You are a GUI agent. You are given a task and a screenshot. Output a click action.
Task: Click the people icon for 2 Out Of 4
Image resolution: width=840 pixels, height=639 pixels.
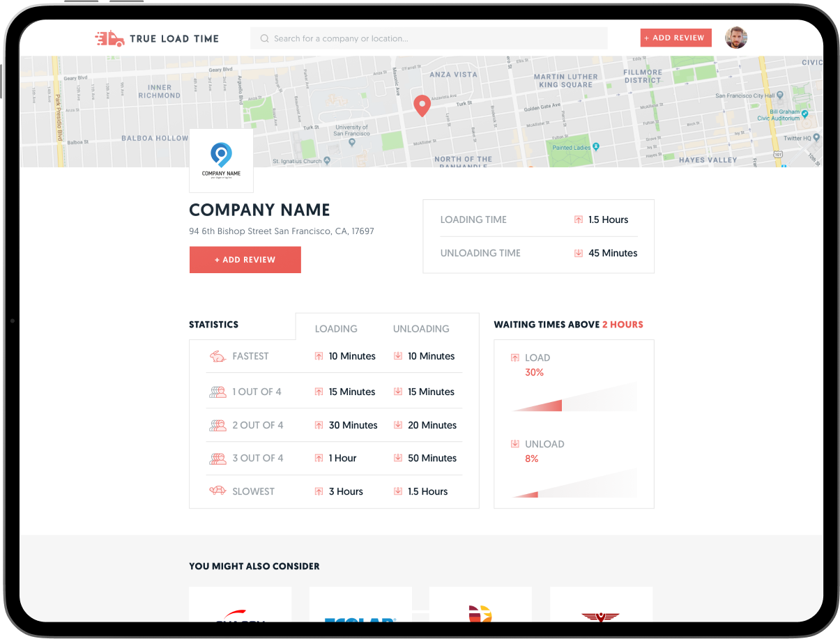pyautogui.click(x=217, y=425)
